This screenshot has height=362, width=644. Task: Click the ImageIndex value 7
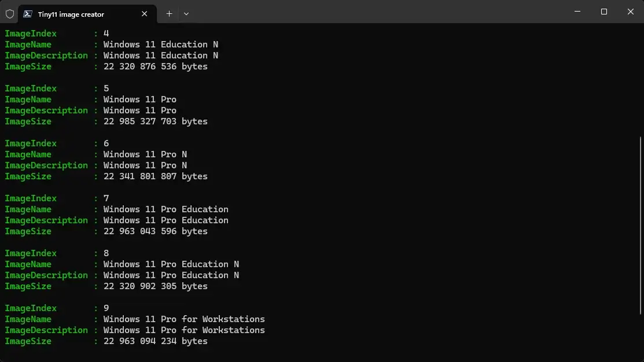pyautogui.click(x=106, y=198)
